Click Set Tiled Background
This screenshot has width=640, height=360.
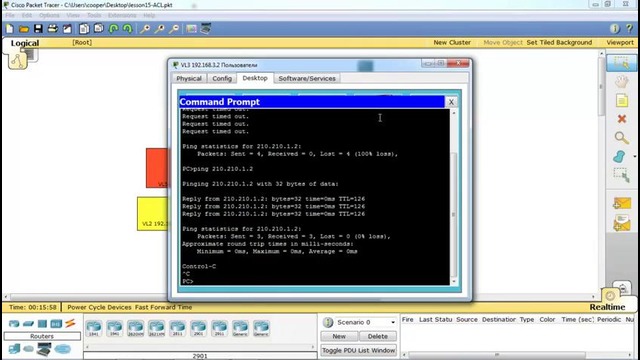(x=559, y=42)
